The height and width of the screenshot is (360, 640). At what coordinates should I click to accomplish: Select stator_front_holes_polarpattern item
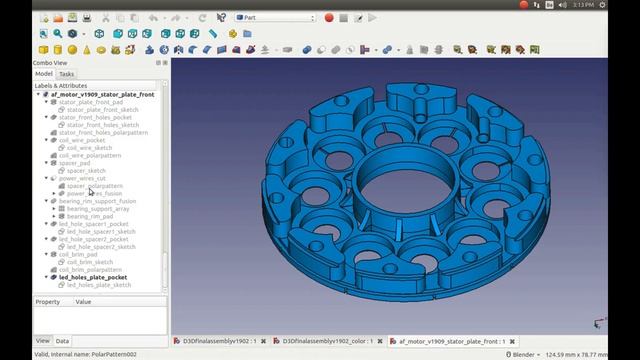(x=103, y=133)
